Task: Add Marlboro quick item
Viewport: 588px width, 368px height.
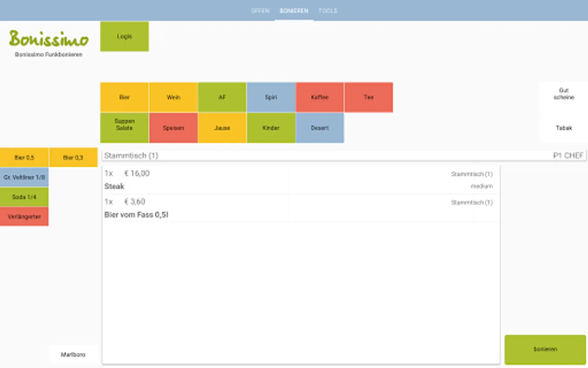Action: (73, 355)
